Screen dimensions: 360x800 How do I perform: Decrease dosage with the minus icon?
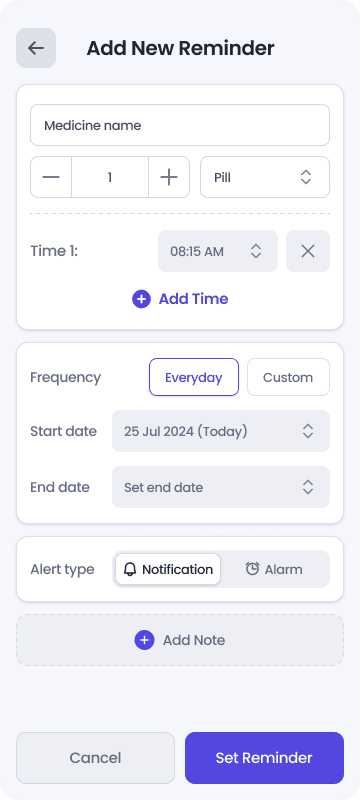click(51, 177)
